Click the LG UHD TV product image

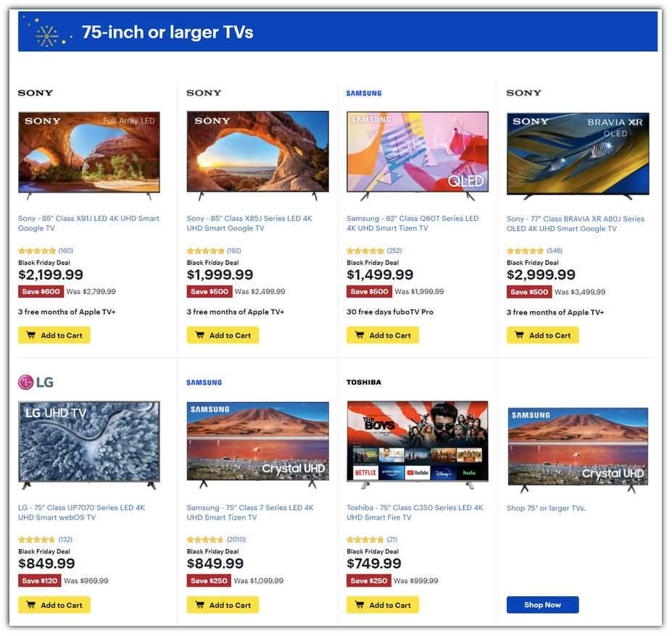click(89, 445)
